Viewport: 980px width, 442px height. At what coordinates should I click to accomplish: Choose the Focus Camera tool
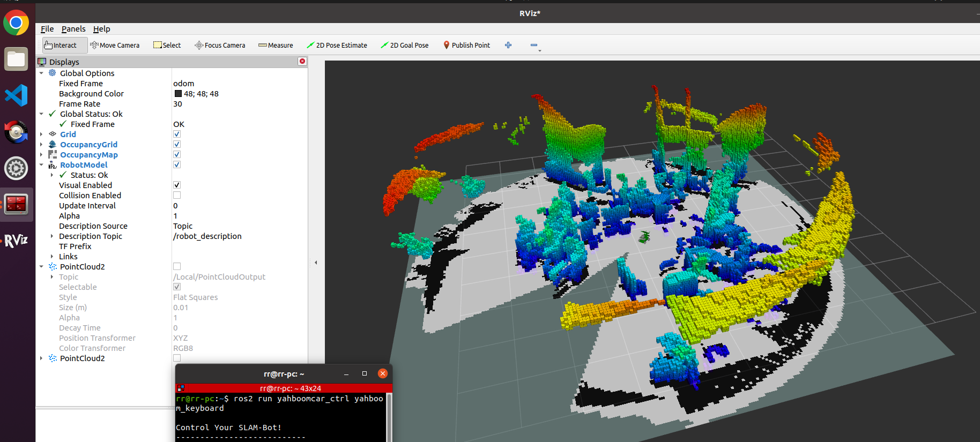(x=220, y=46)
